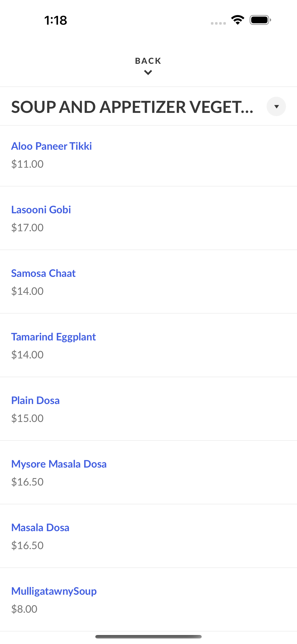Tap the $8.00 price of MulligatawnySoup
Screen dimensions: 297x644
click(24, 609)
